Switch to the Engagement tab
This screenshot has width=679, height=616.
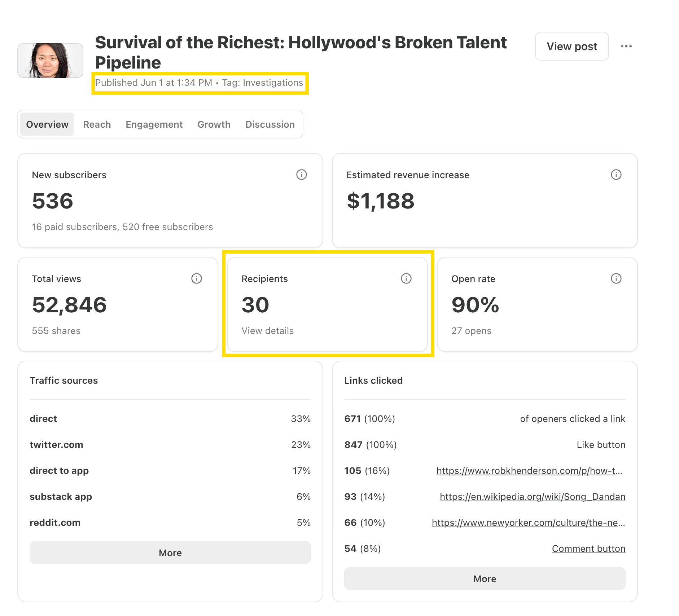pos(154,124)
